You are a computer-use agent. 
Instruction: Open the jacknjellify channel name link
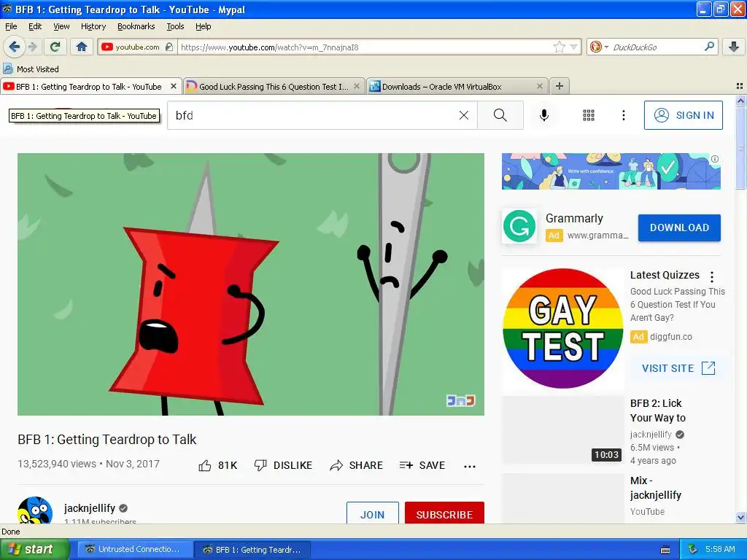click(x=90, y=508)
